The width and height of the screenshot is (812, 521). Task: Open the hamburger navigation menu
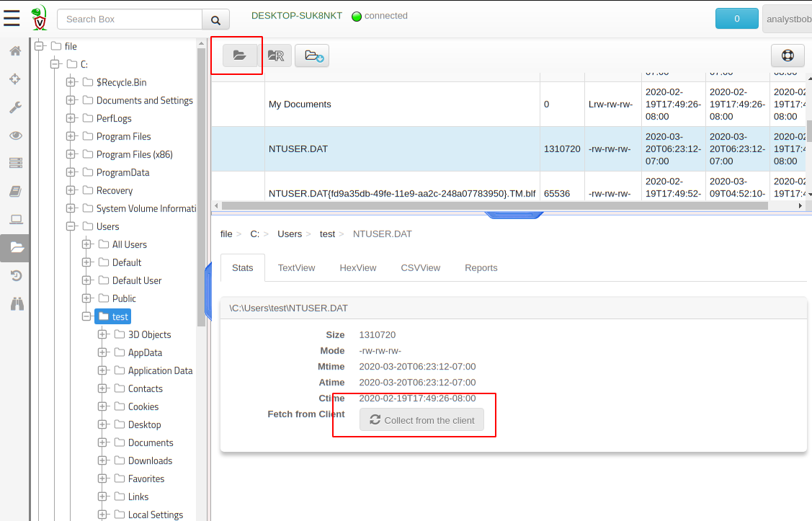[12, 18]
